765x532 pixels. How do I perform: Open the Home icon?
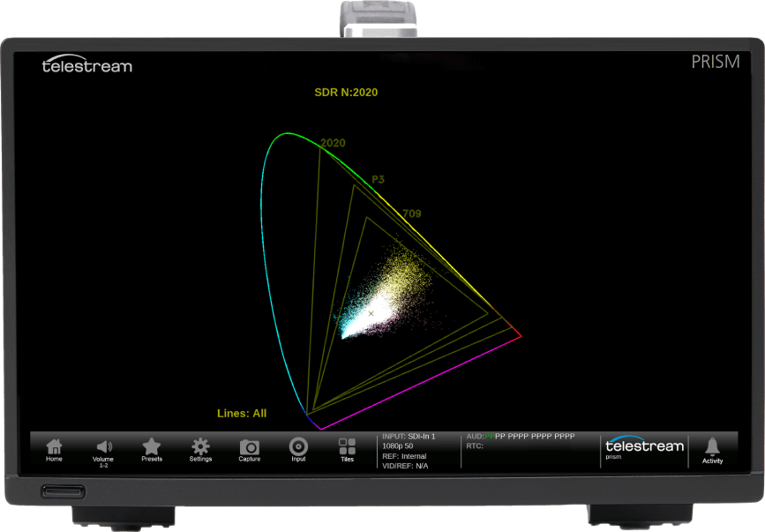click(x=54, y=450)
